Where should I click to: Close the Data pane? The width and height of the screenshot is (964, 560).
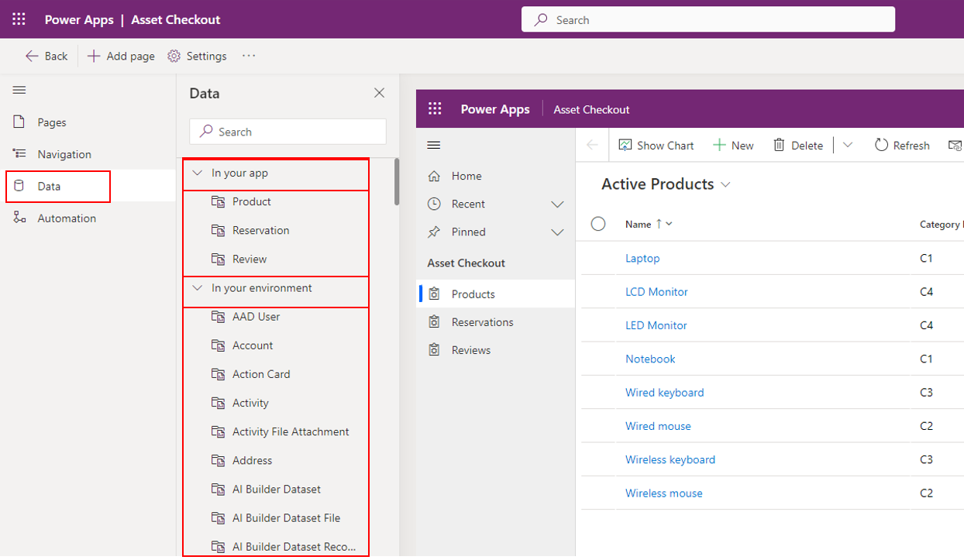point(379,93)
